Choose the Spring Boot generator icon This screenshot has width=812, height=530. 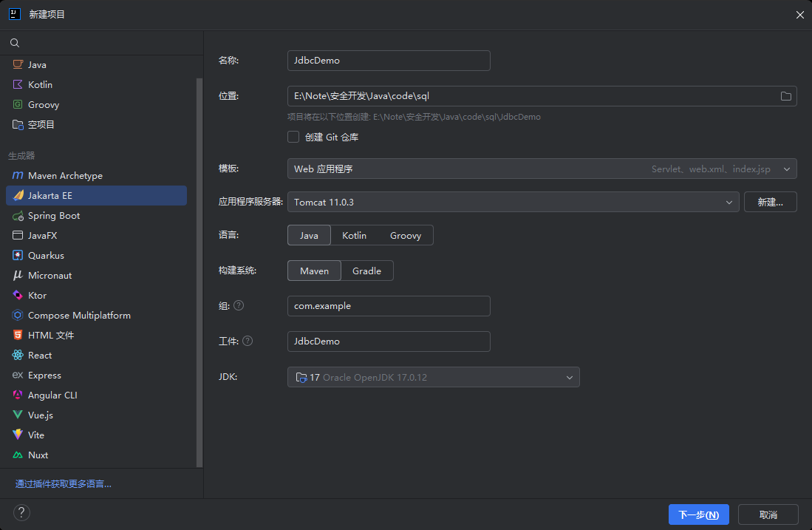[18, 216]
